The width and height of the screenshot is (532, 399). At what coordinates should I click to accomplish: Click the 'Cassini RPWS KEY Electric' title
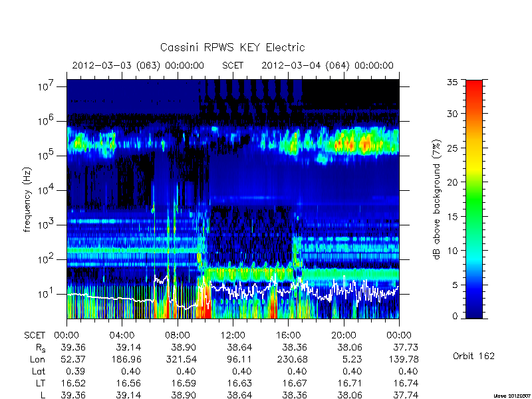[232, 47]
